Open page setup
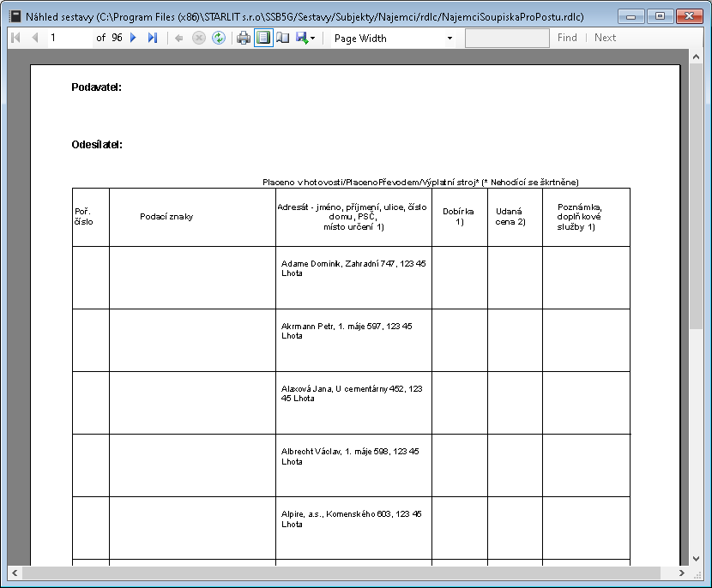Image resolution: width=712 pixels, height=588 pixels. coord(283,38)
